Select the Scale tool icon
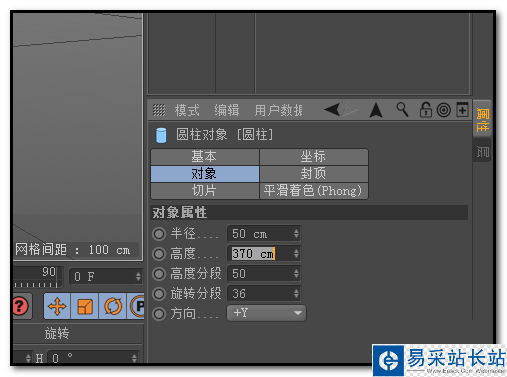Image resolution: width=507 pixels, height=377 pixels. 85,306
